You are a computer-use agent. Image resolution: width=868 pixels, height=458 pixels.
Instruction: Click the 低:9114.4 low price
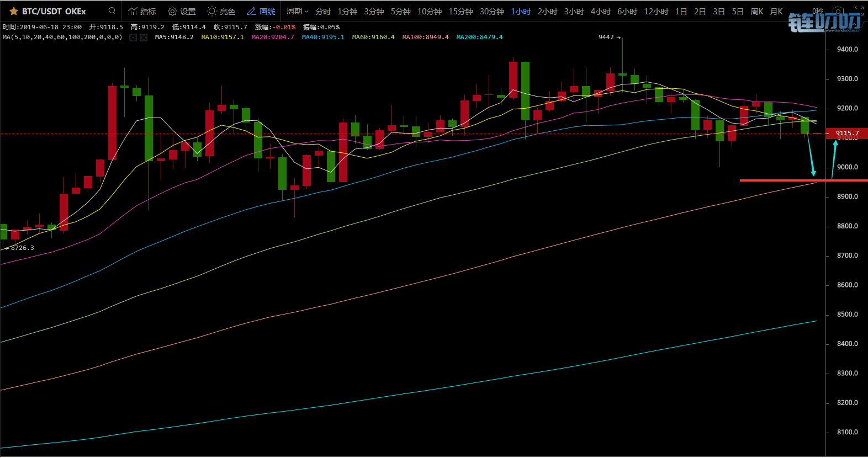[x=189, y=27]
